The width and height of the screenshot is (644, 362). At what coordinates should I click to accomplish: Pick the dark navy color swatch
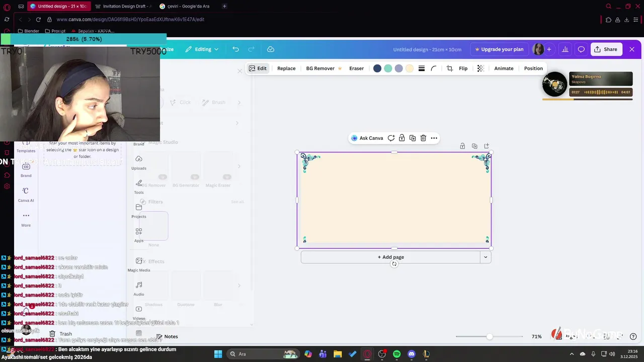coord(377,68)
